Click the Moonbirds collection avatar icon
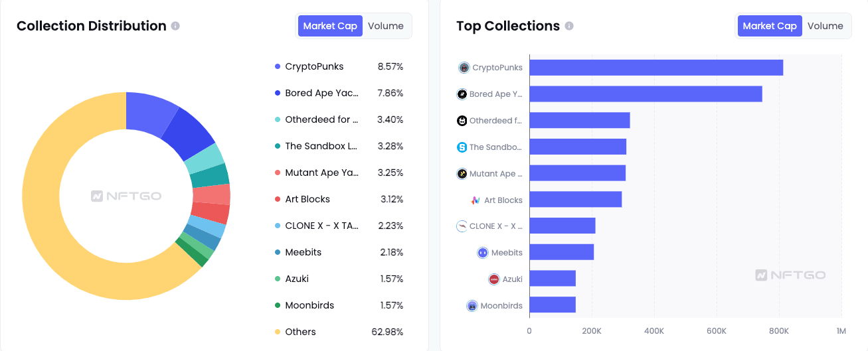 (x=472, y=306)
